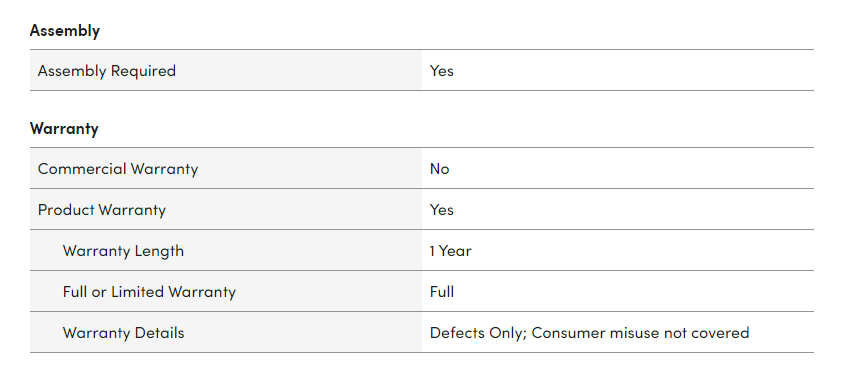Click the Commercial Warranty label
The image size is (843, 377).
118,169
